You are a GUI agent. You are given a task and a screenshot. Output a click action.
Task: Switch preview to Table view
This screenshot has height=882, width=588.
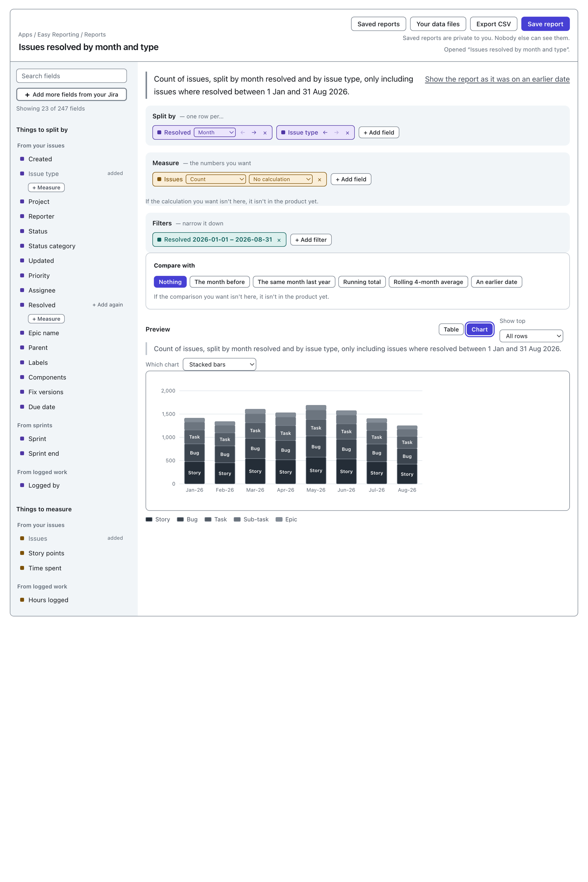[451, 329]
